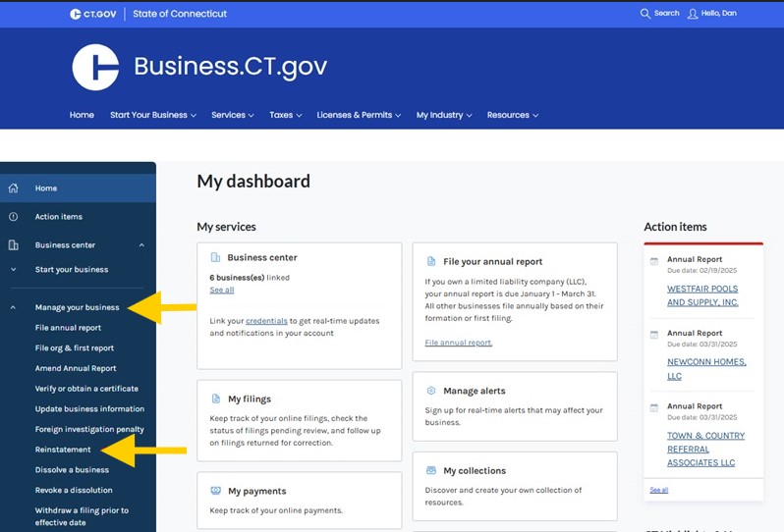The height and width of the screenshot is (532, 784).
Task: Click See all under Action items
Action: coord(659,490)
